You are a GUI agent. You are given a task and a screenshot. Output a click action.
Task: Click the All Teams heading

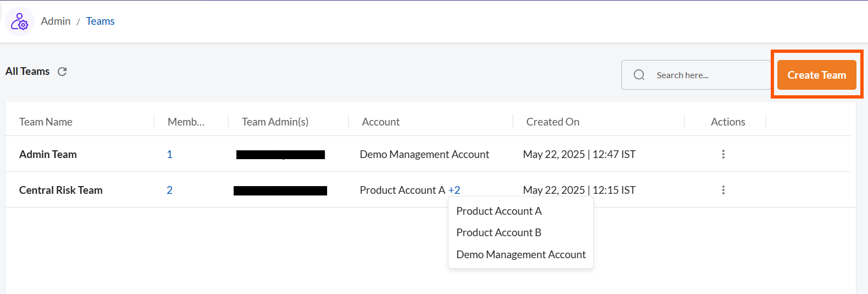(x=27, y=71)
